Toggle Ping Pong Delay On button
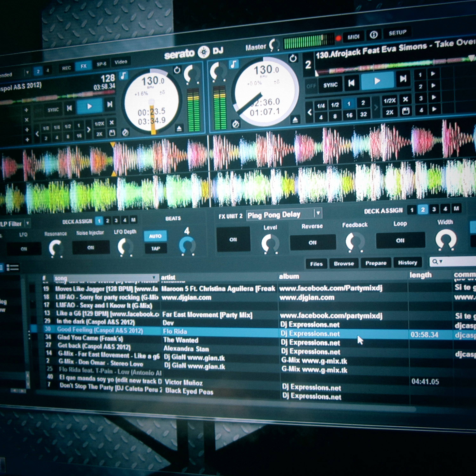Screen dimensions: 476x476 [x=233, y=239]
